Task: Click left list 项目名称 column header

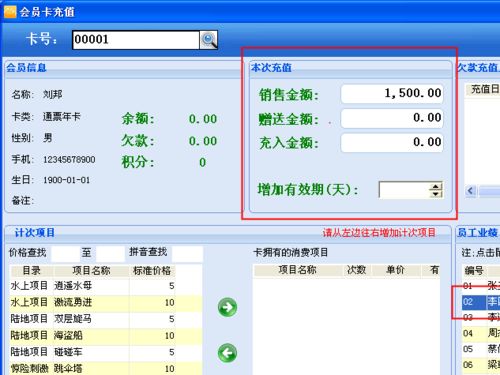Action: pos(91,271)
